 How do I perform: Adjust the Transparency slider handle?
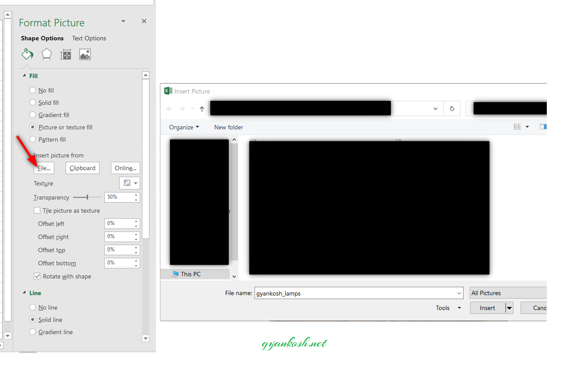(x=88, y=197)
